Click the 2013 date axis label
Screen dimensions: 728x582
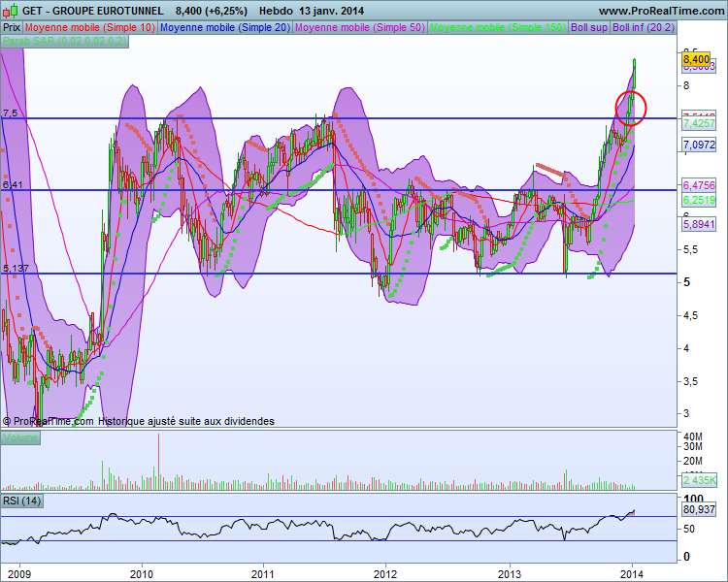pos(510,574)
